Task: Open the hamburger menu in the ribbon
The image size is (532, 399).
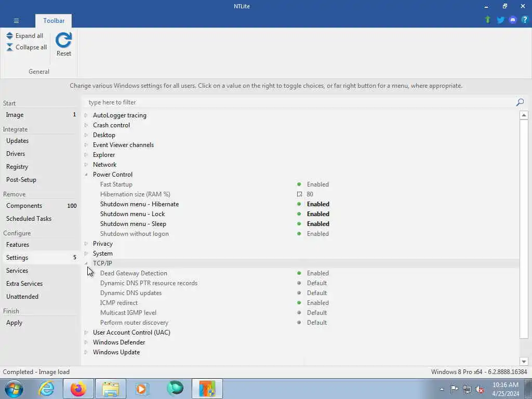Action: click(16, 21)
